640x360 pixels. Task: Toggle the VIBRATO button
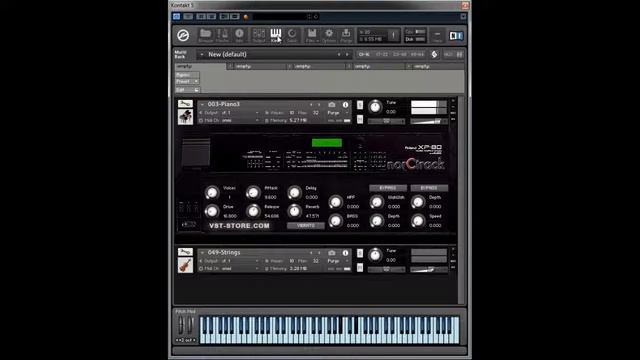coord(306,225)
